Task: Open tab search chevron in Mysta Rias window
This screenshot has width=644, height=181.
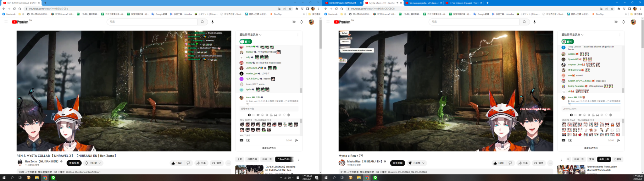Action: click(617, 3)
